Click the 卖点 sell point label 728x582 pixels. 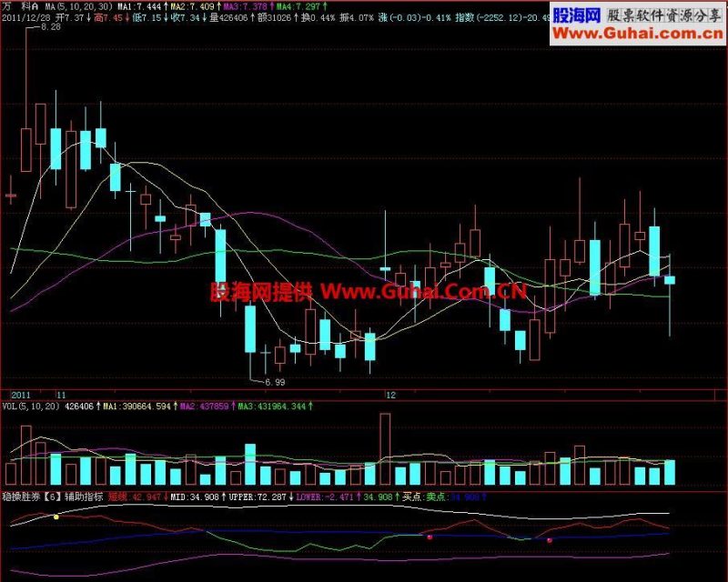436,497
